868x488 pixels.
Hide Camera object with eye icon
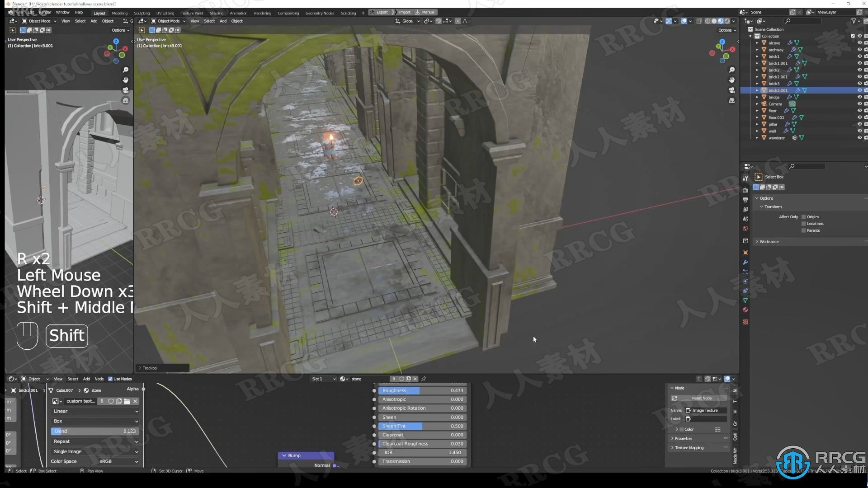point(859,104)
